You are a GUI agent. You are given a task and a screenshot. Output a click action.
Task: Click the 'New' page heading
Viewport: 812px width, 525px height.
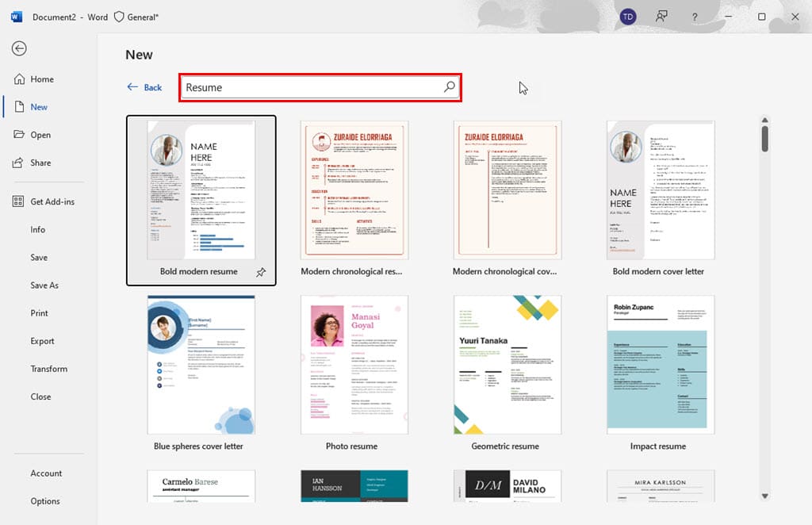click(139, 55)
